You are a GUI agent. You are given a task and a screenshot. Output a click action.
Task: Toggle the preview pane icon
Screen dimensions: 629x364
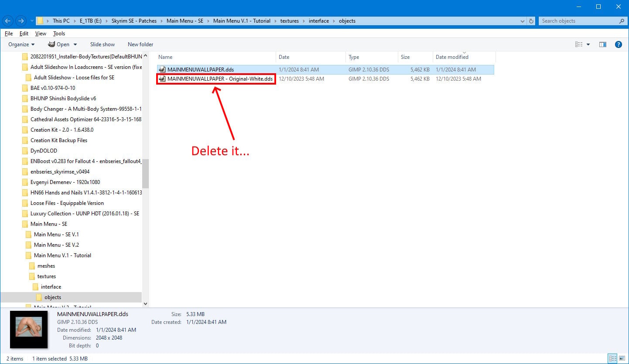(x=603, y=44)
